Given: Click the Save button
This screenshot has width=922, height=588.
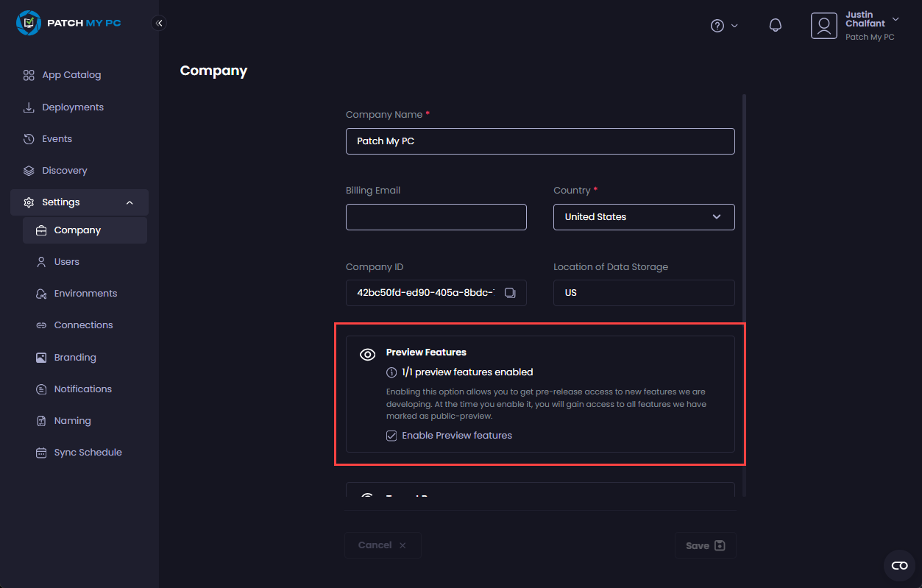Looking at the screenshot, I should tap(705, 545).
